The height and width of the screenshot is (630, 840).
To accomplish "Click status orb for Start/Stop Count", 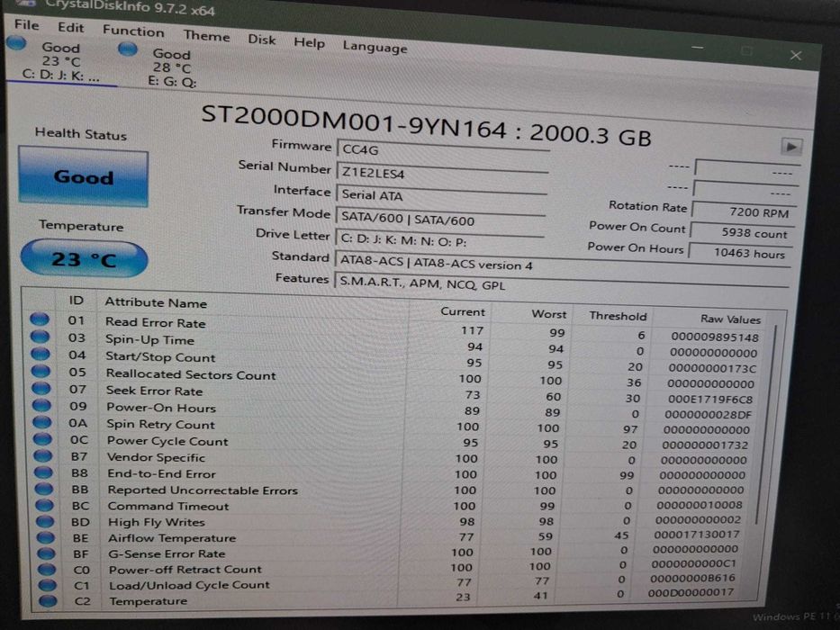I will (x=41, y=354).
